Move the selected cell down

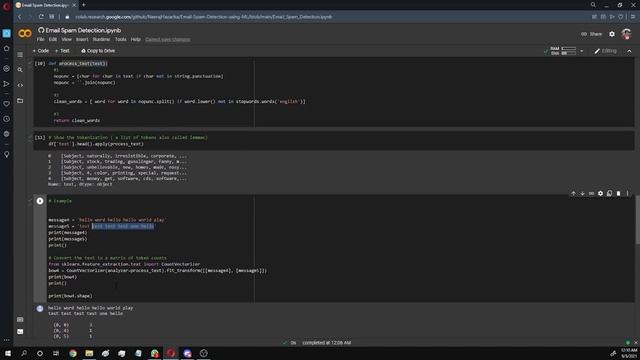pyautogui.click(x=582, y=193)
